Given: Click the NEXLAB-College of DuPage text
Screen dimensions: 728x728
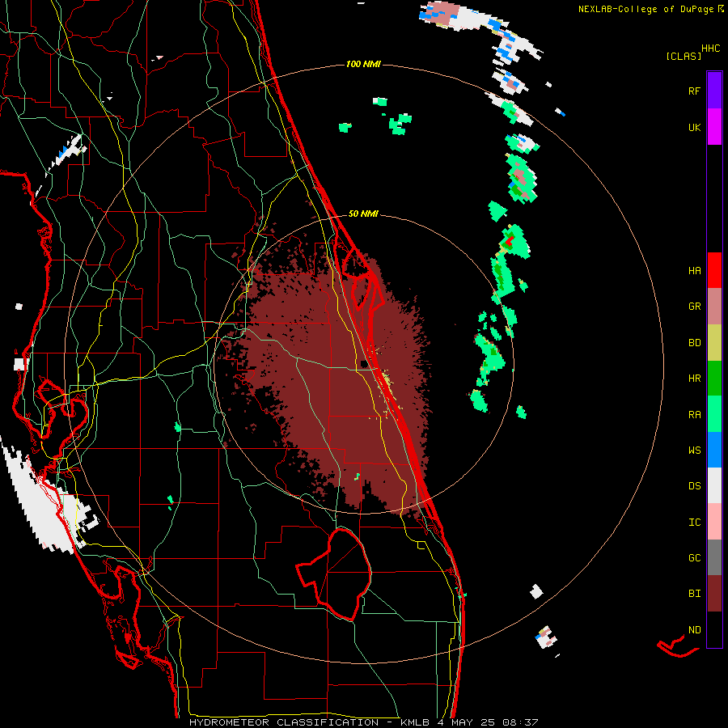Looking at the screenshot, I should coord(645,9).
